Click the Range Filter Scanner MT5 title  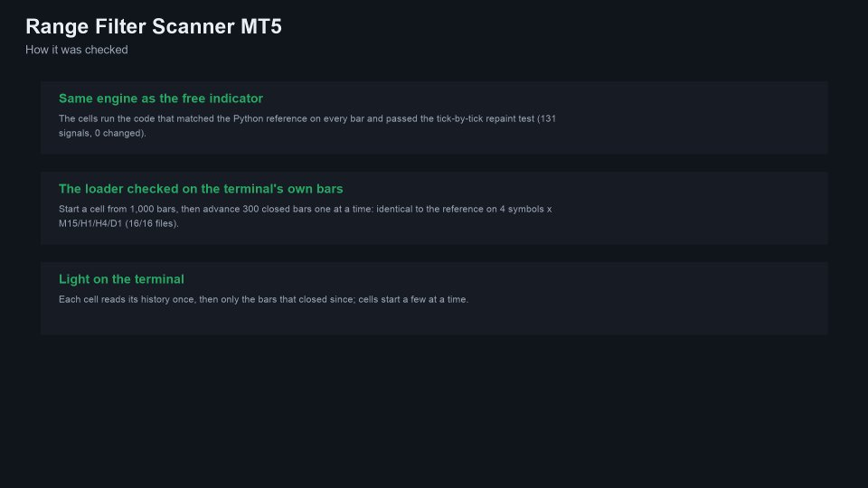point(154,26)
